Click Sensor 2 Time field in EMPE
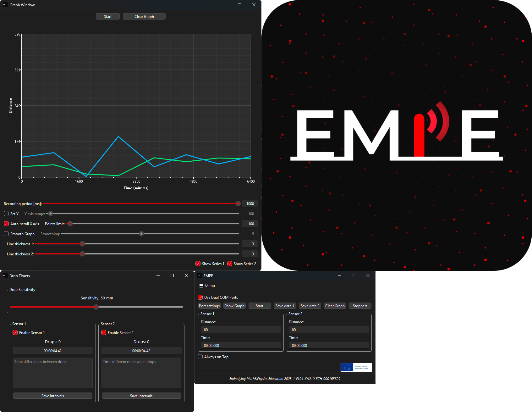This screenshot has height=412, width=532. pos(329,345)
